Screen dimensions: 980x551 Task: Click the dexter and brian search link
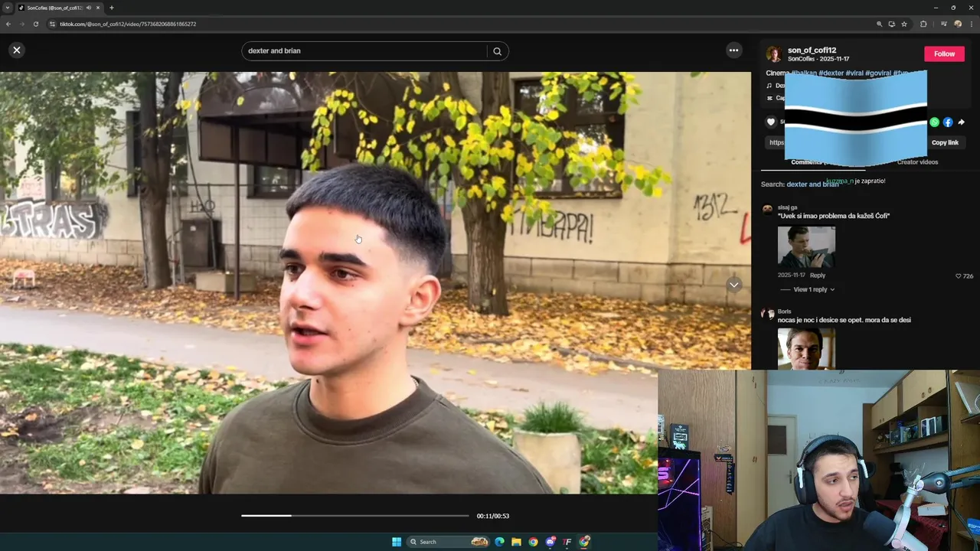coord(812,184)
